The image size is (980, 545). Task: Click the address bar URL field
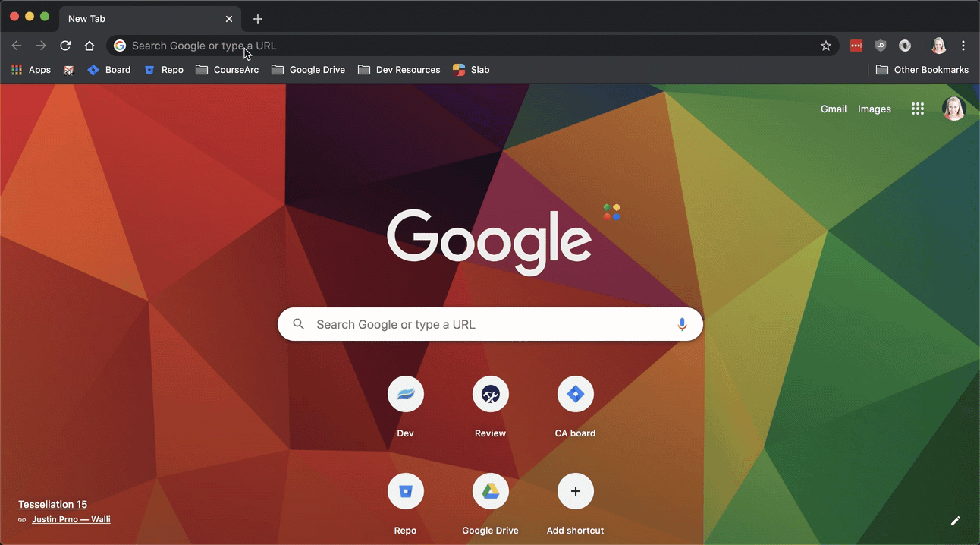[x=473, y=46]
